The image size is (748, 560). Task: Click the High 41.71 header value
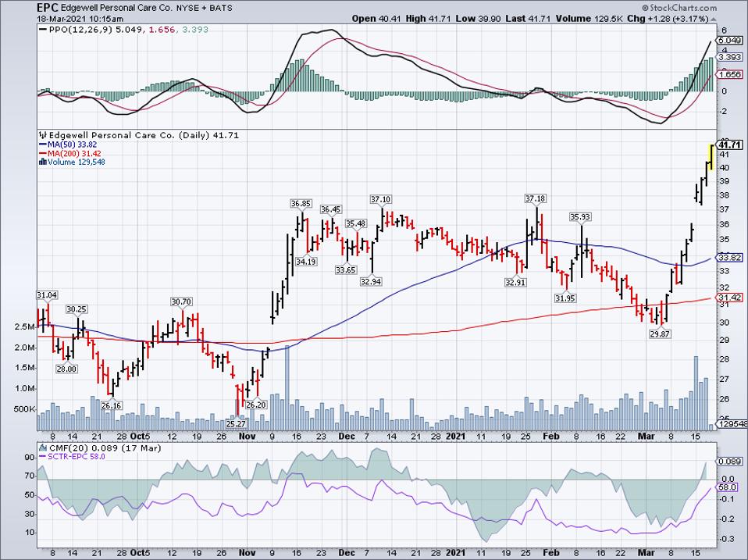pyautogui.click(x=428, y=19)
